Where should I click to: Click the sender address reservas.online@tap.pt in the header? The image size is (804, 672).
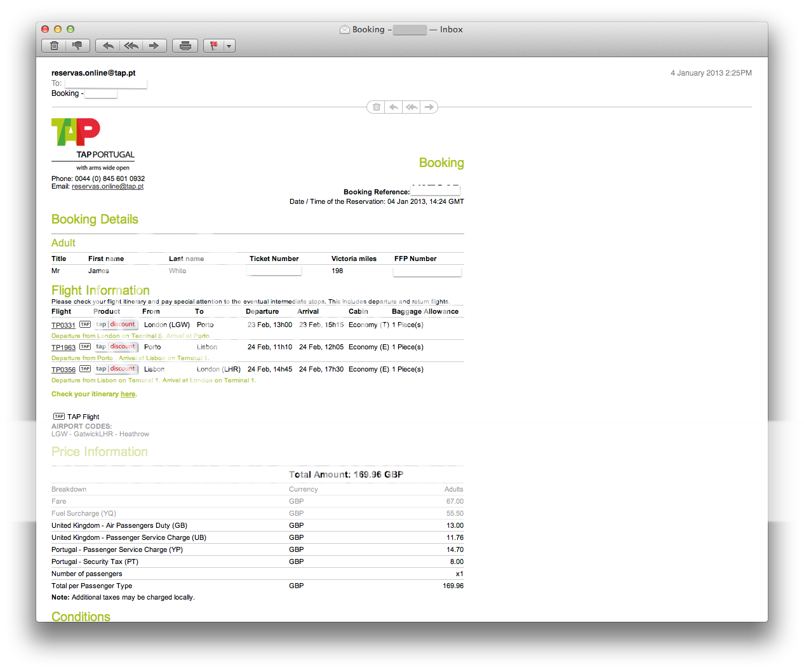93,73
